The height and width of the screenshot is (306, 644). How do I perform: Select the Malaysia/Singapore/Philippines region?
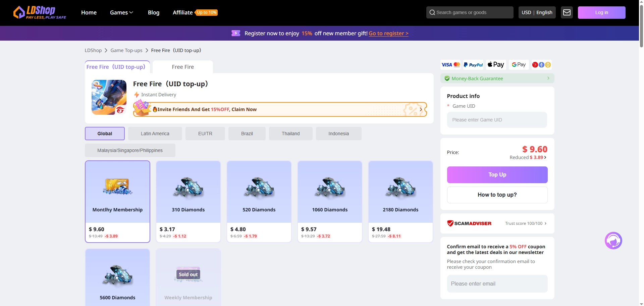130,150
